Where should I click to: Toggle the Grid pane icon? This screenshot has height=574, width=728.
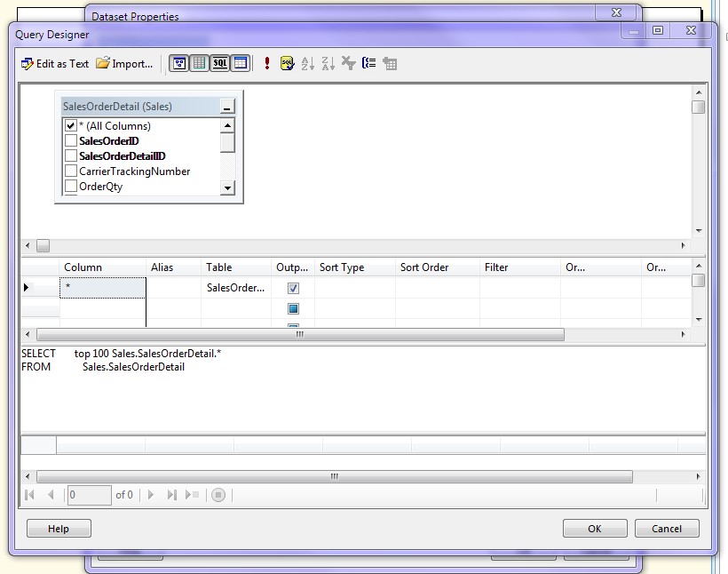point(199,63)
